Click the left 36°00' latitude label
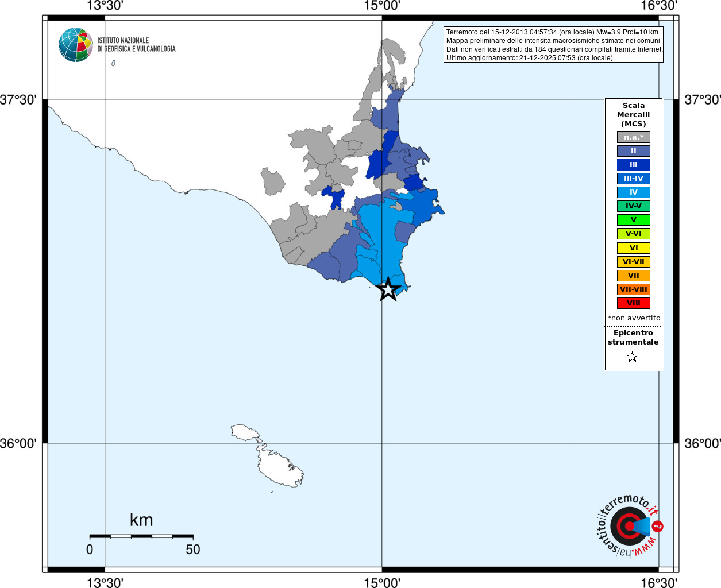The height and width of the screenshot is (588, 721). pyautogui.click(x=18, y=443)
